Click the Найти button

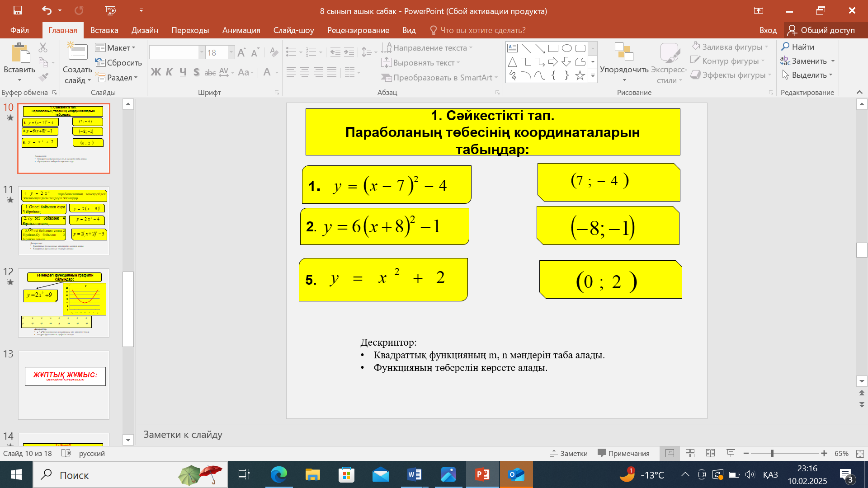(x=798, y=47)
